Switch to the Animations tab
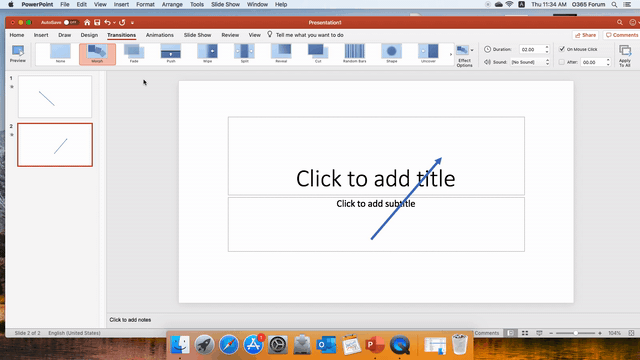 [160, 35]
